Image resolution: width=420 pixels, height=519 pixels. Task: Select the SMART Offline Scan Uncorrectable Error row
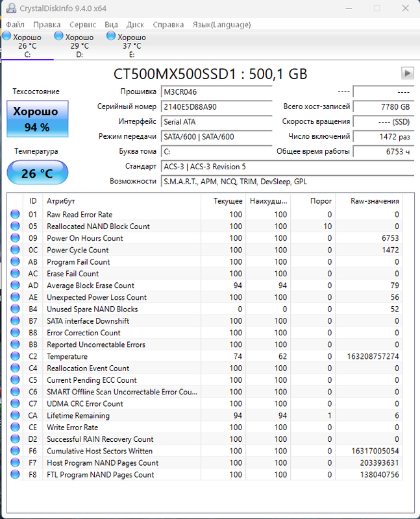(204, 392)
